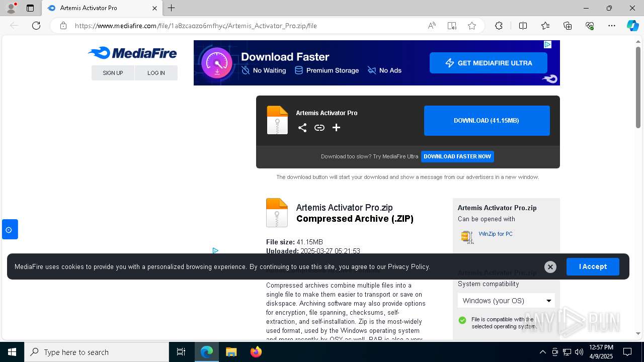Open a new browser tab

pyautogui.click(x=172, y=8)
